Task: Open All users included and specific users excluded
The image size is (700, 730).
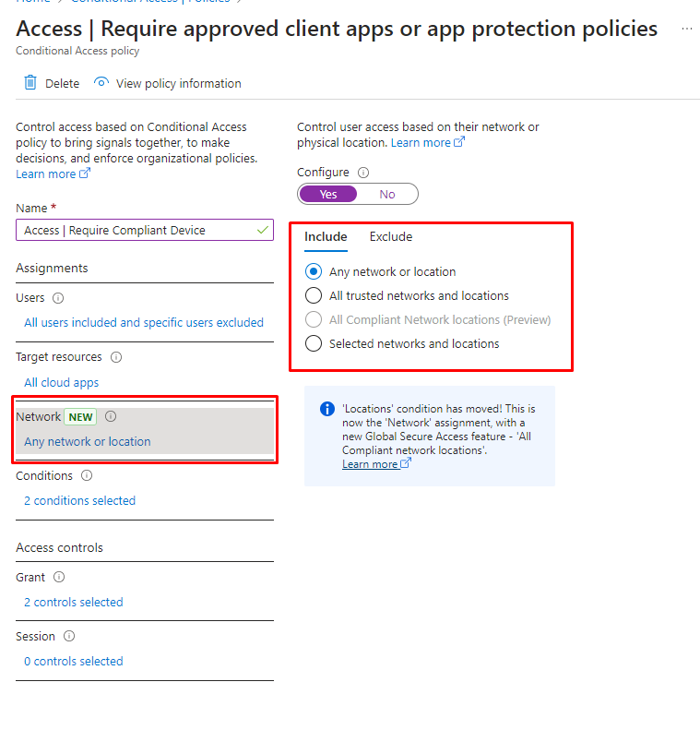Action: (x=144, y=323)
